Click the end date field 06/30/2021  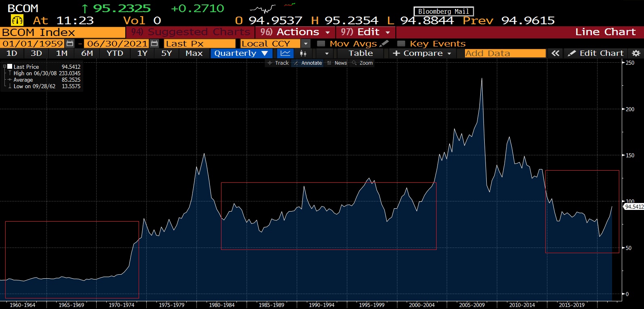click(117, 44)
